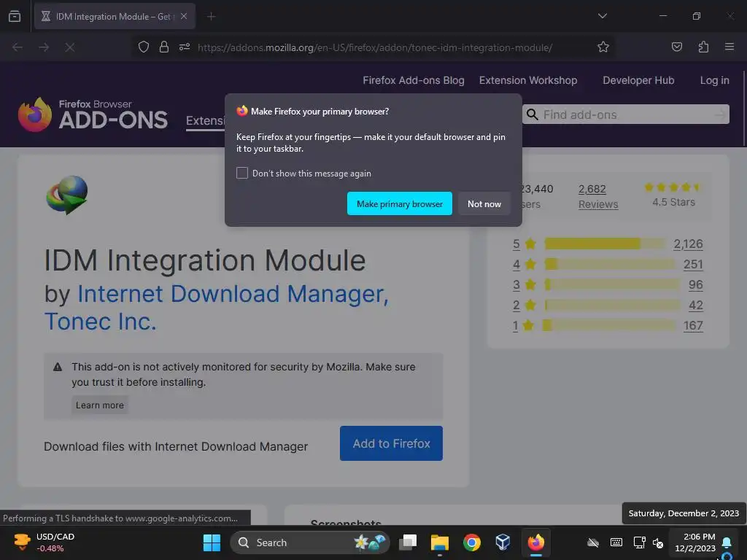
Task: Click the Firefox Browser Add-ons logo
Action: coord(93,114)
